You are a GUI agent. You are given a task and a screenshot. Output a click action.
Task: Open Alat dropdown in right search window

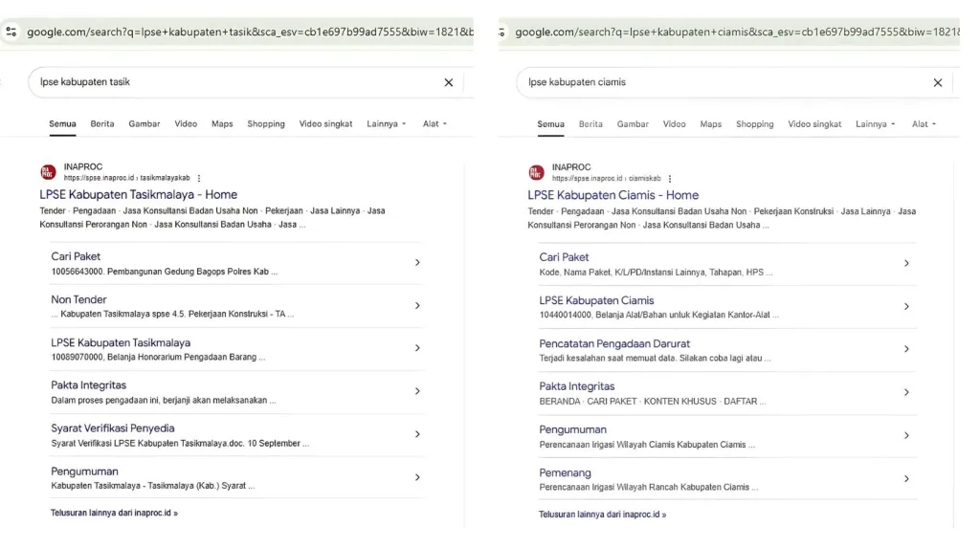tap(924, 124)
